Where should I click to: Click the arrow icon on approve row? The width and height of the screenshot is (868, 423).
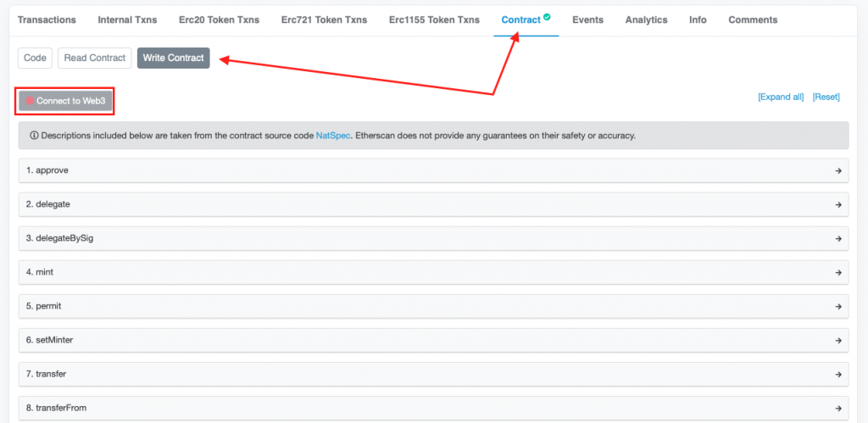838,171
